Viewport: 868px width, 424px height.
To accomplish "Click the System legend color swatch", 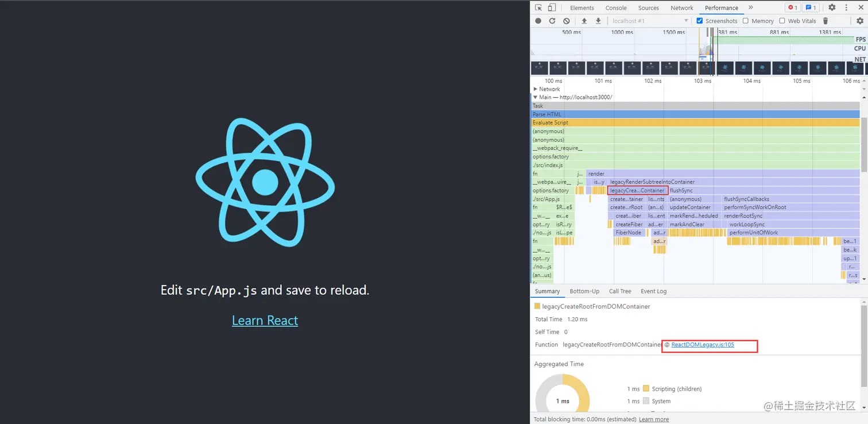I will [646, 401].
